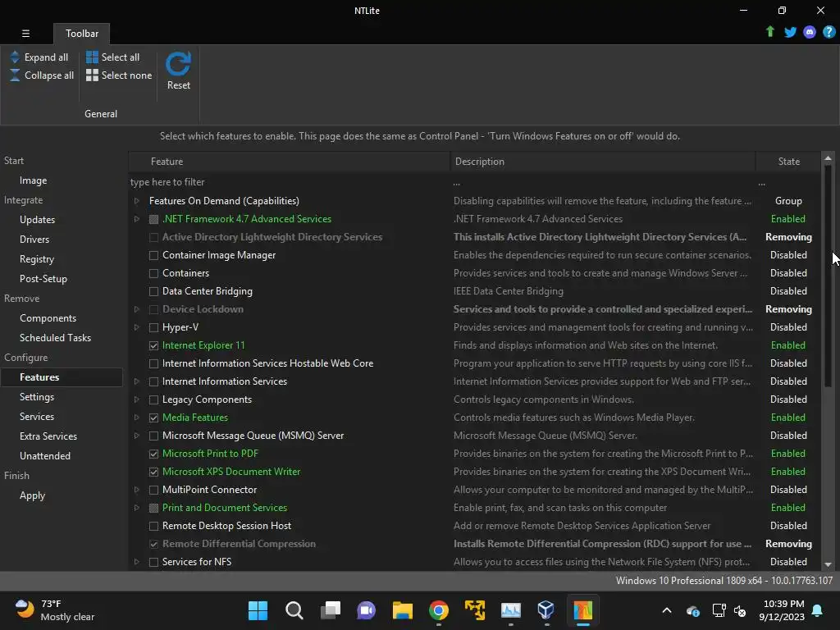Click the taskbar clock showing 10:39 PM
840x630 pixels.
pyautogui.click(x=781, y=610)
